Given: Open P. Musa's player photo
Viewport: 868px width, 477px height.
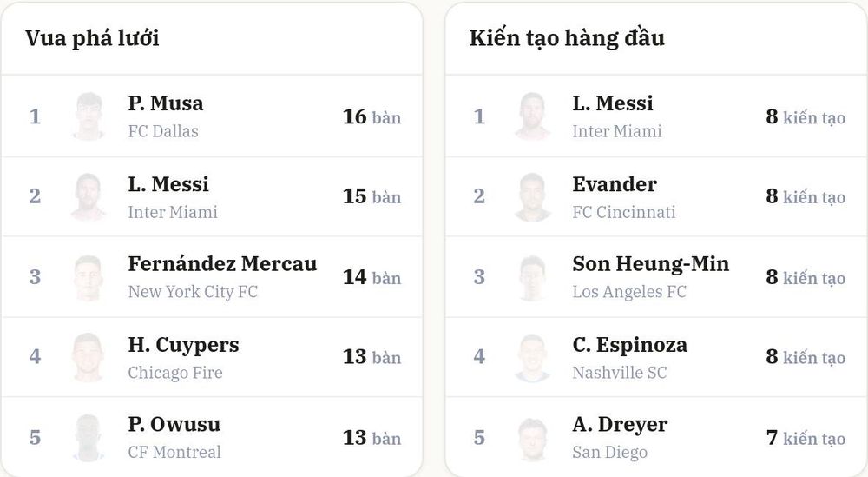Looking at the screenshot, I should (x=89, y=116).
